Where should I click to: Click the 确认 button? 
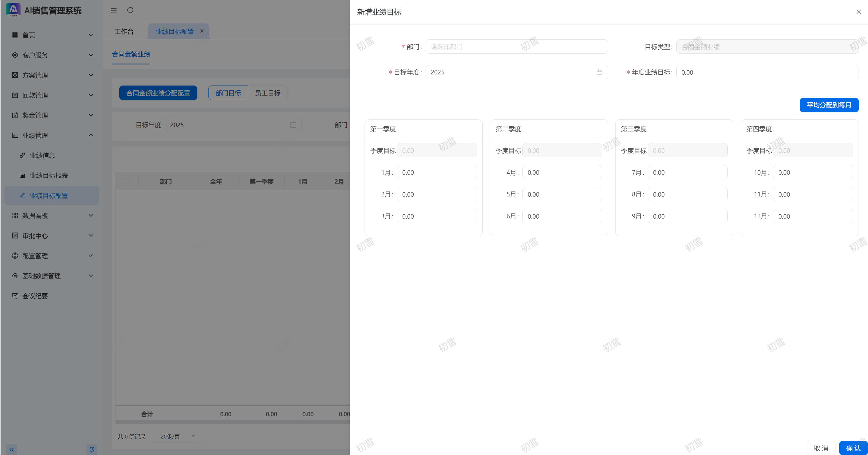pyautogui.click(x=853, y=448)
